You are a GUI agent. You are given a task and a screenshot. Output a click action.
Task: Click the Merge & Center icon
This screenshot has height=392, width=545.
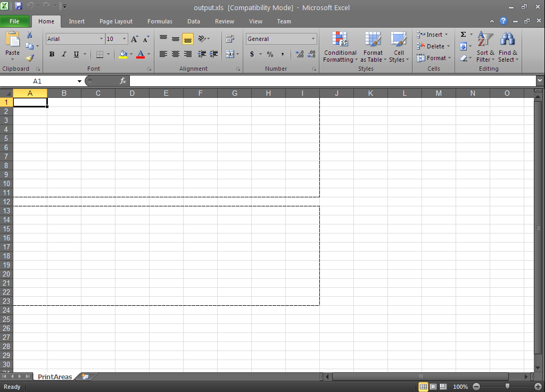tap(231, 54)
